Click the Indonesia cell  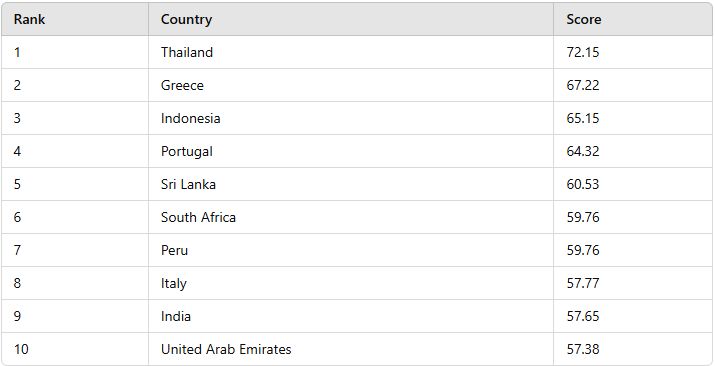tap(351, 118)
